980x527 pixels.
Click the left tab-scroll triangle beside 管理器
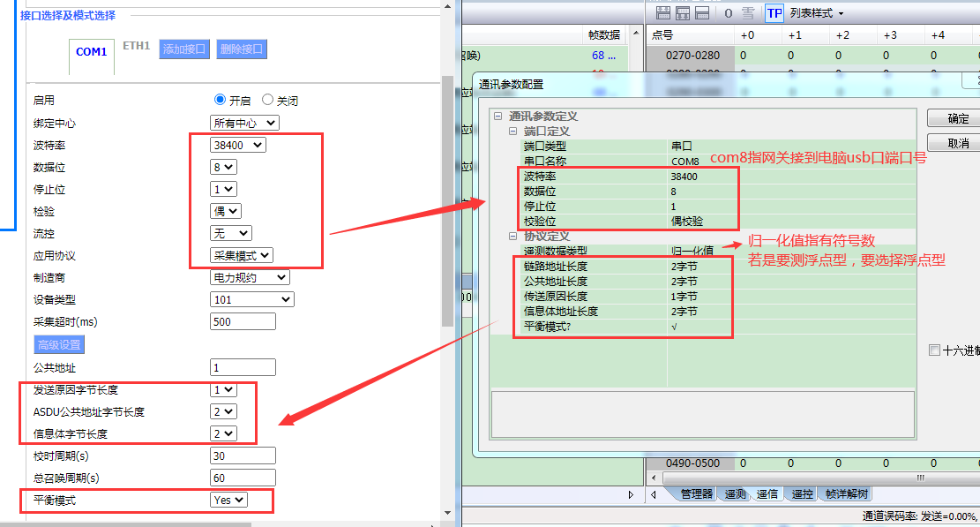pos(653,494)
